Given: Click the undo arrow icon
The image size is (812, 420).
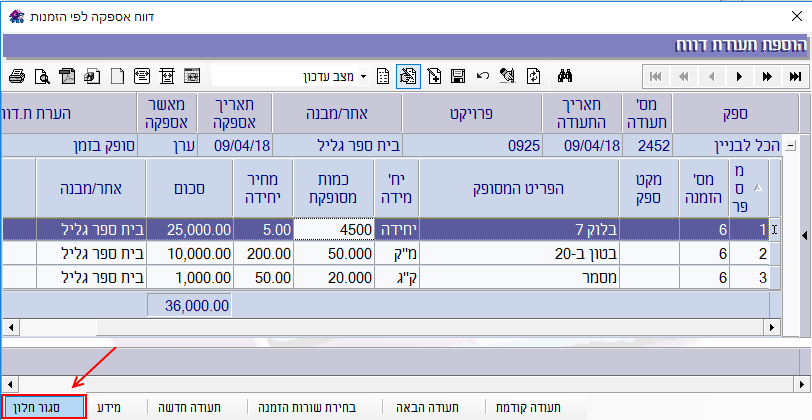Looking at the screenshot, I should point(483,76).
